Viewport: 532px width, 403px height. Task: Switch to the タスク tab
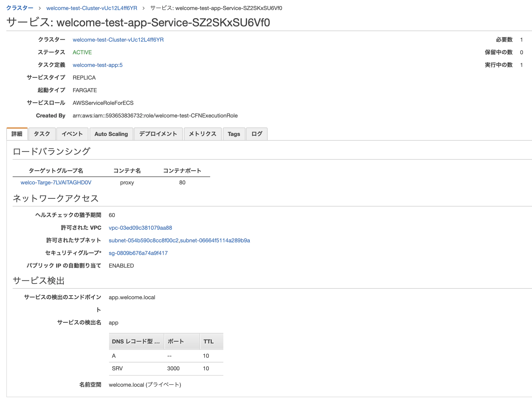(x=42, y=134)
